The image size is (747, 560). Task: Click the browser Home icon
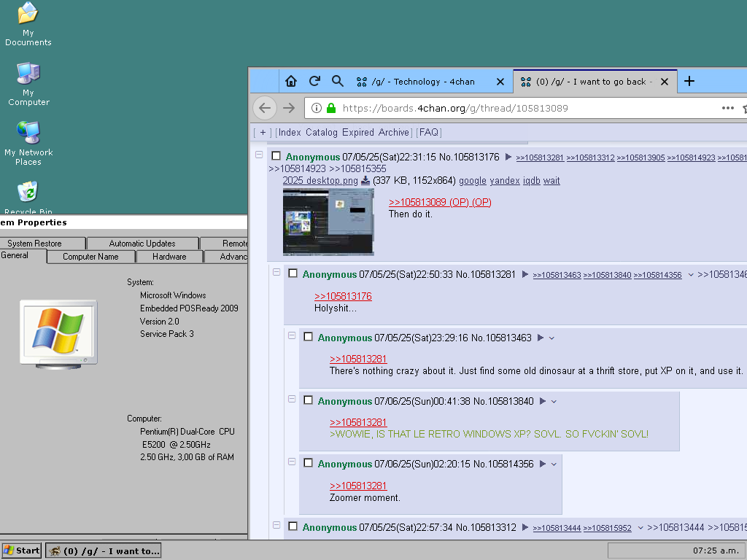[x=290, y=82]
